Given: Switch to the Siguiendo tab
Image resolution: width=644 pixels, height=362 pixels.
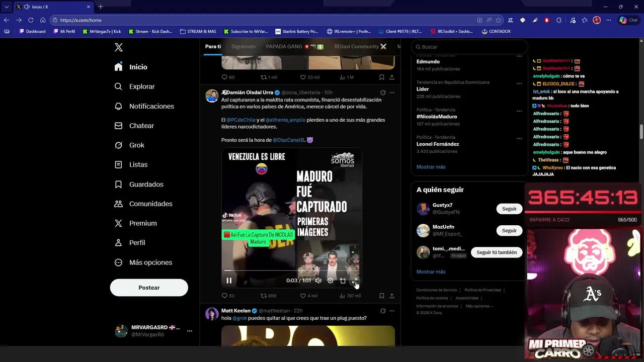Looking at the screenshot, I should pos(244,46).
